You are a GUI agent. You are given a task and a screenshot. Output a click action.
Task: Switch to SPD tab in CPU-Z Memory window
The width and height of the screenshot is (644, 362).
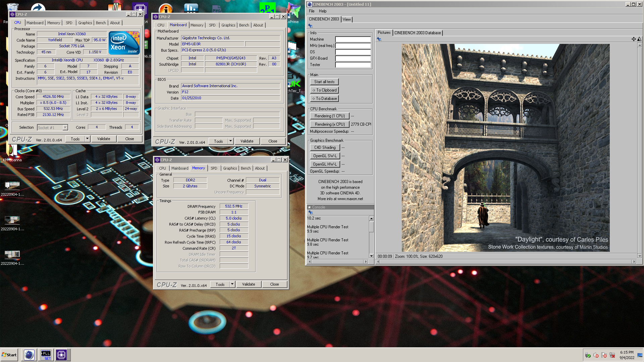tap(214, 168)
